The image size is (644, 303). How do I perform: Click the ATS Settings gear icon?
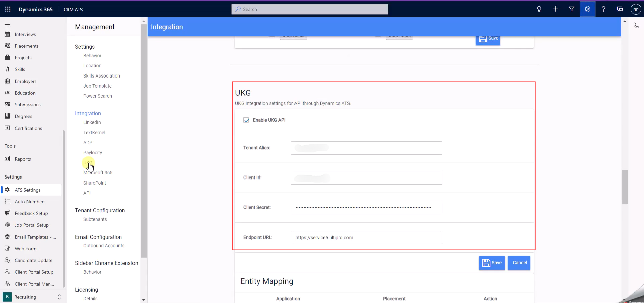[7, 190]
